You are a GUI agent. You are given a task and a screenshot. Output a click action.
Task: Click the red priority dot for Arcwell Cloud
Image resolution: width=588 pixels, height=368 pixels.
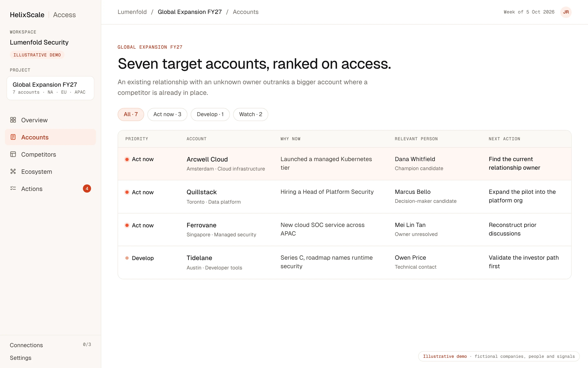click(x=127, y=159)
